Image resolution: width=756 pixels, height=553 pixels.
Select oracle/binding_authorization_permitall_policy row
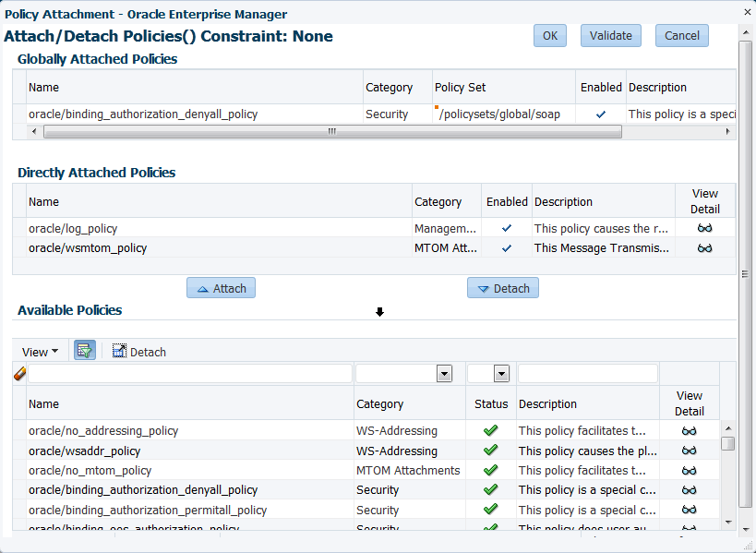[366, 510]
